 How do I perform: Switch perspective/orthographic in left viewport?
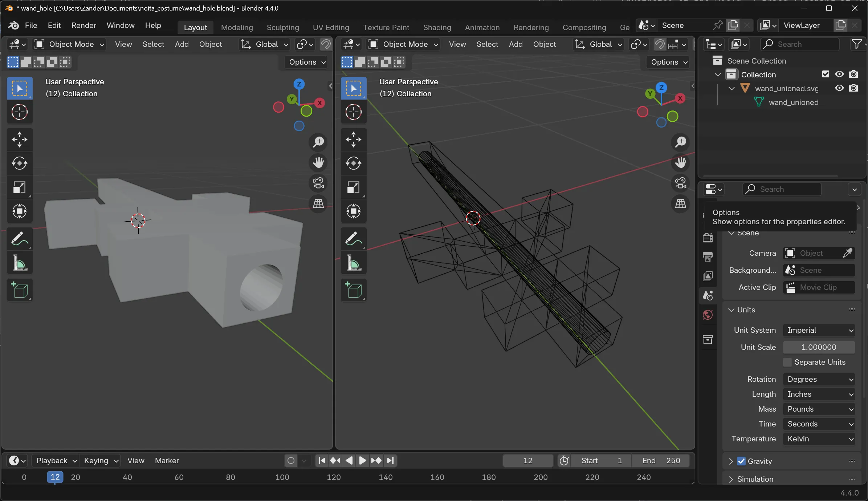point(318,203)
